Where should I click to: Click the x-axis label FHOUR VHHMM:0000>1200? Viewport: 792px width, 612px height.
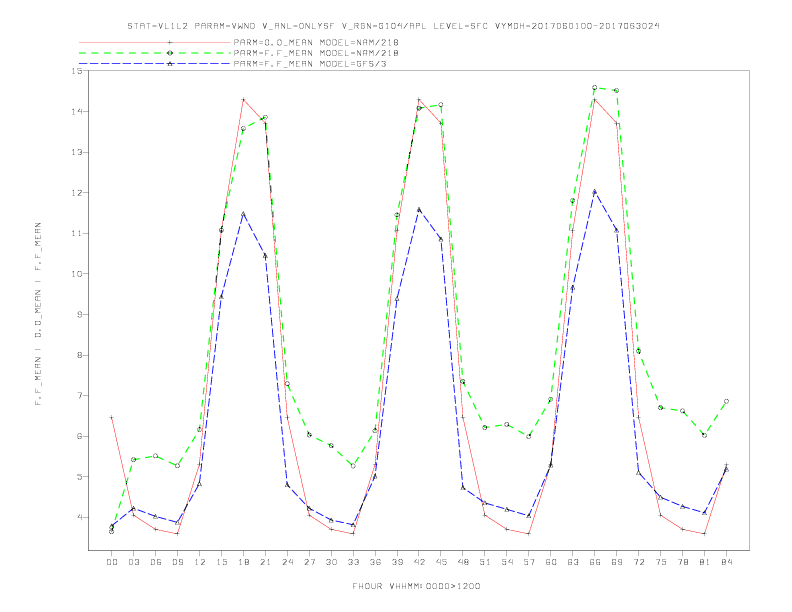416,586
